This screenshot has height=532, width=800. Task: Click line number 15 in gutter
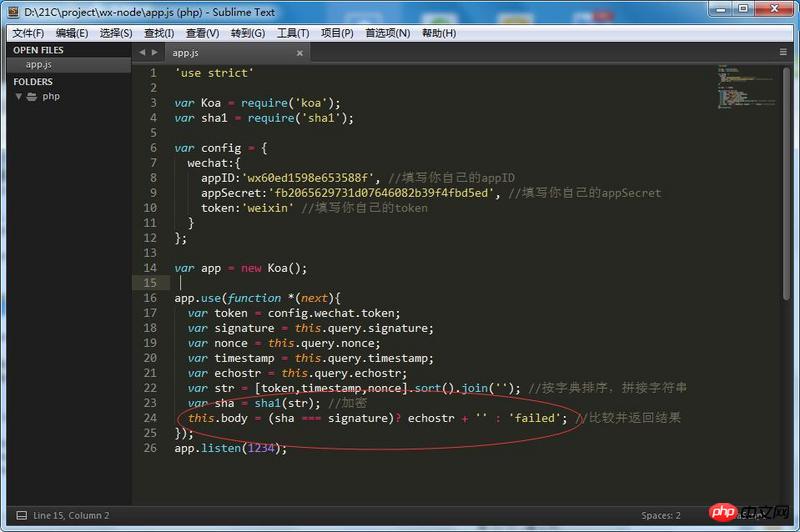150,283
